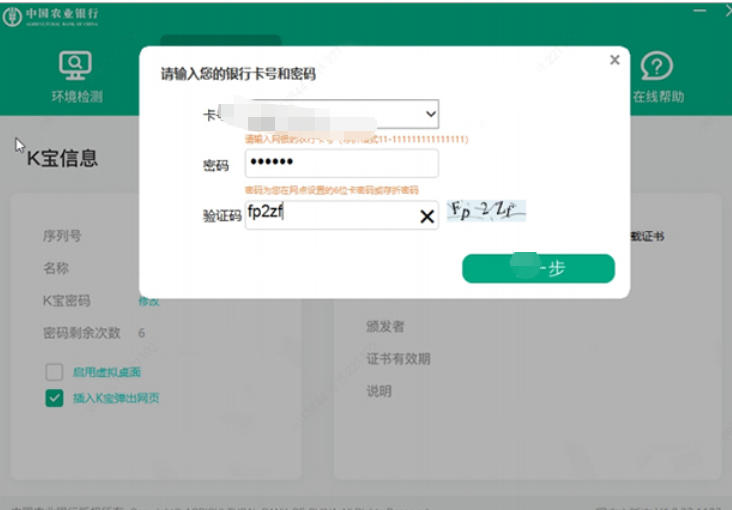Click the green 下一步 next step button

tap(538, 269)
